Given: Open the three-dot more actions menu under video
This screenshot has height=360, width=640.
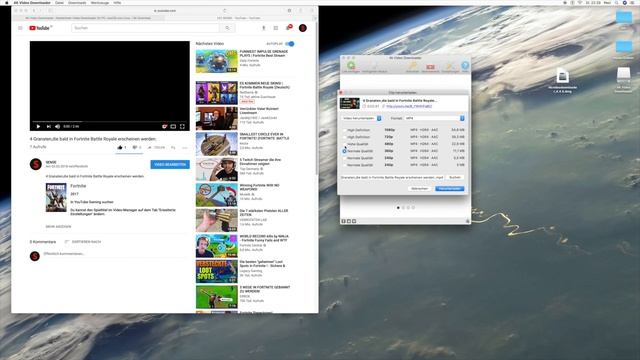Looking at the screenshot, I should pos(184,147).
